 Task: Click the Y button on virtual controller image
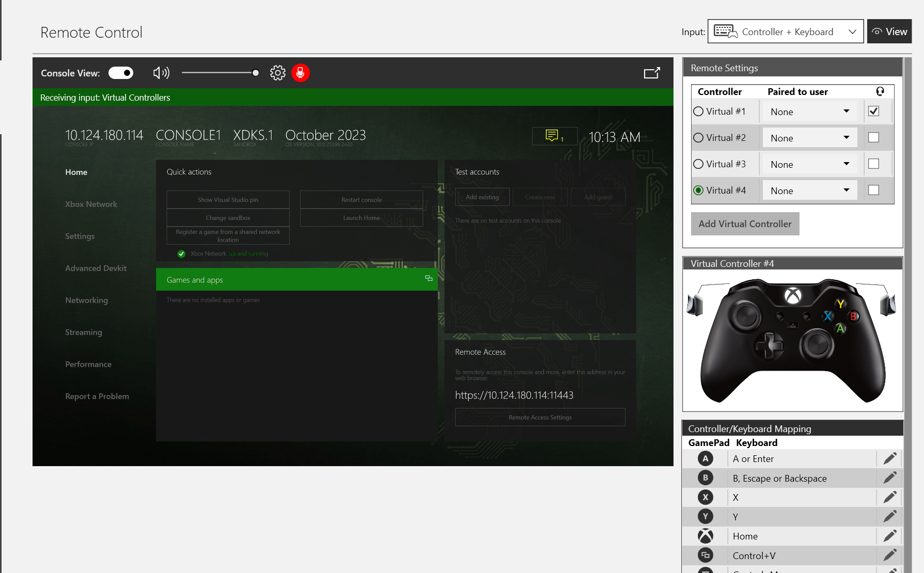tap(840, 304)
